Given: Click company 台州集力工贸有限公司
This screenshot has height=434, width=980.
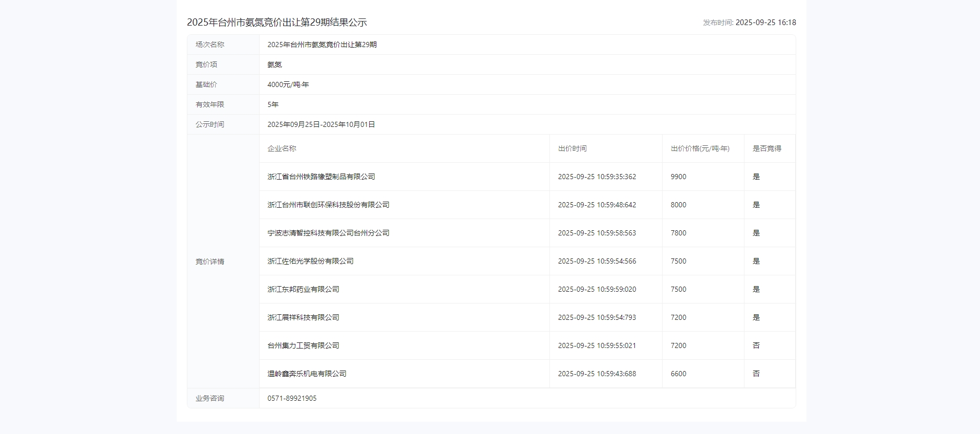Looking at the screenshot, I should point(303,345).
